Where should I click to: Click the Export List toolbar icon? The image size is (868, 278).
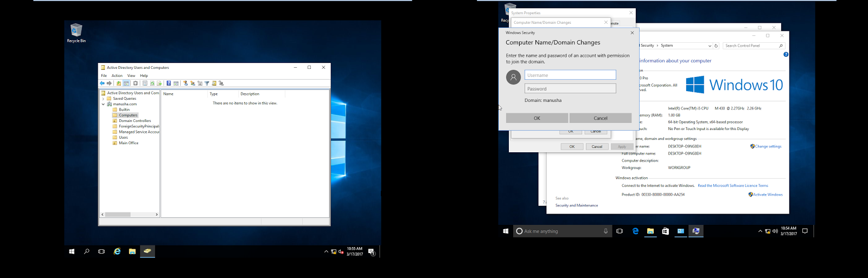click(x=159, y=83)
